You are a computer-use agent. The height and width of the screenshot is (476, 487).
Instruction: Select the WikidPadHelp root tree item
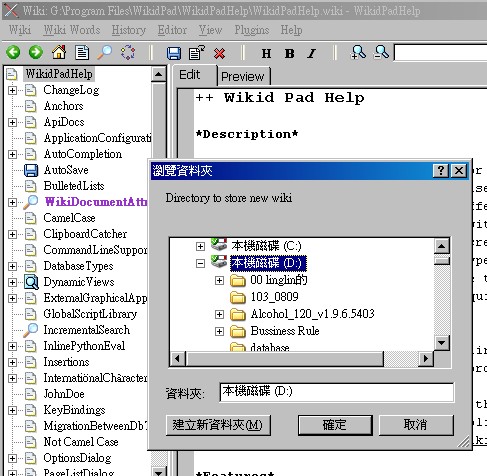coord(59,74)
